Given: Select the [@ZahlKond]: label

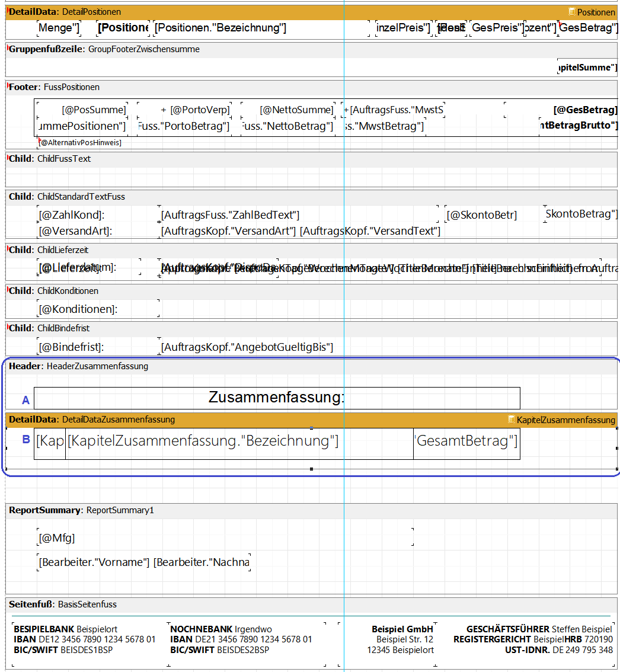Looking at the screenshot, I should click(x=98, y=215).
